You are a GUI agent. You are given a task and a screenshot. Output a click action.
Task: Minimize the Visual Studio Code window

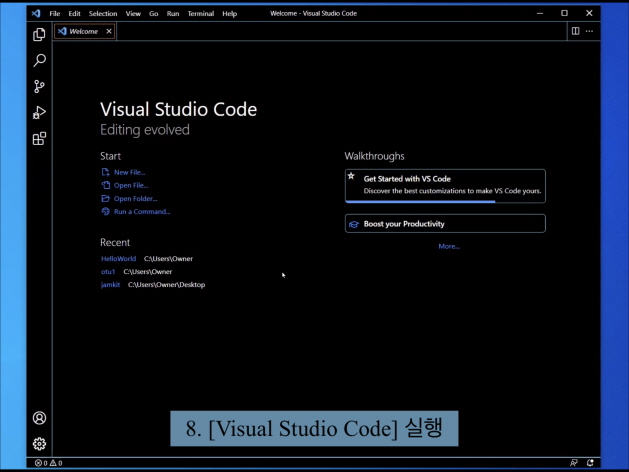540,13
